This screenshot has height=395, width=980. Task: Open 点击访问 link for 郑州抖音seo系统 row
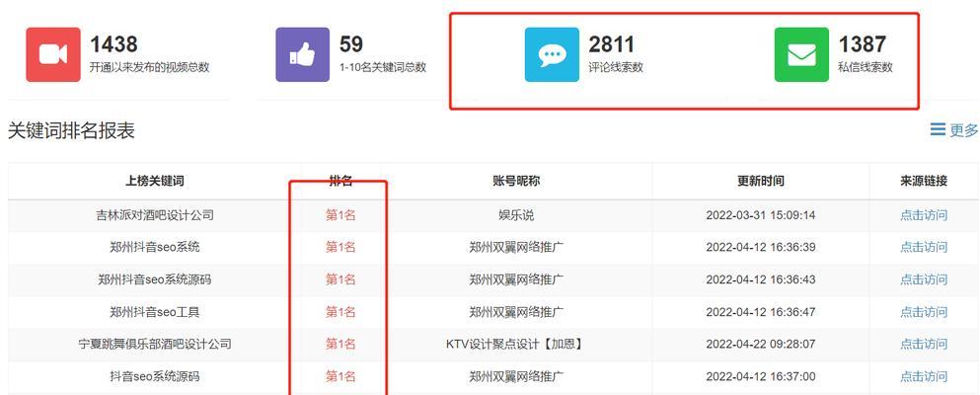[924, 247]
